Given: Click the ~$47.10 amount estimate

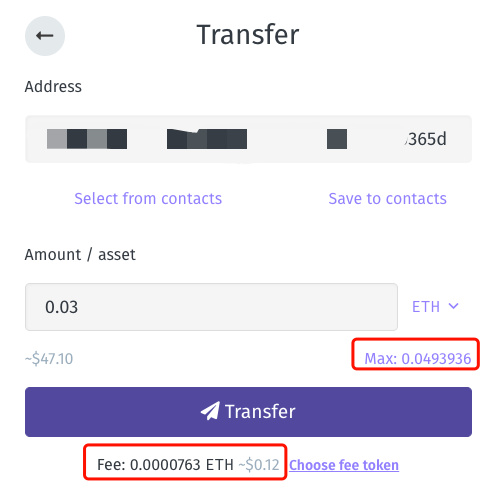Looking at the screenshot, I should [x=49, y=359].
